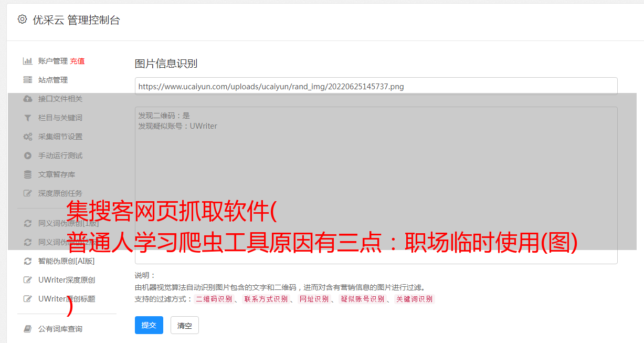Open 账户管理 in the sidebar
This screenshot has width=644, height=343.
click(x=53, y=61)
